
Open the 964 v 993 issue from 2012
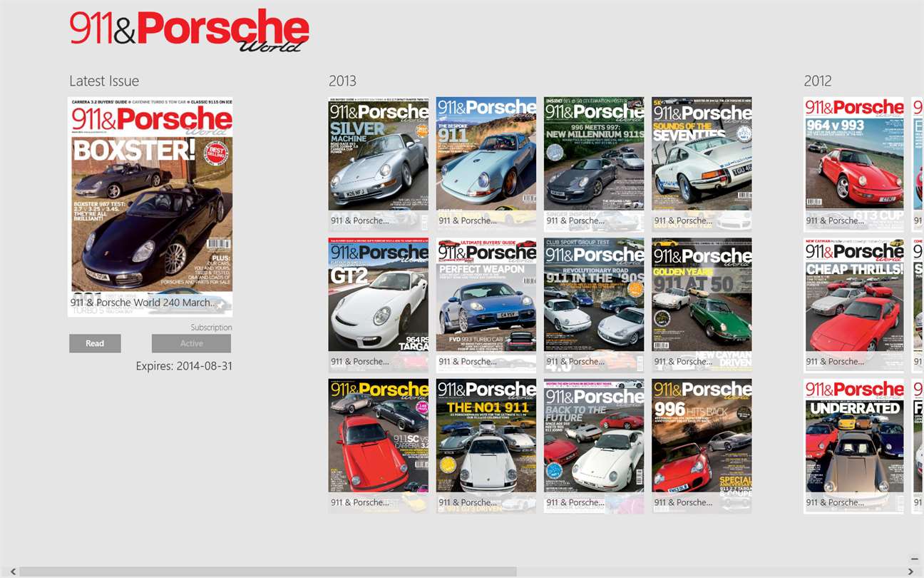[854, 163]
